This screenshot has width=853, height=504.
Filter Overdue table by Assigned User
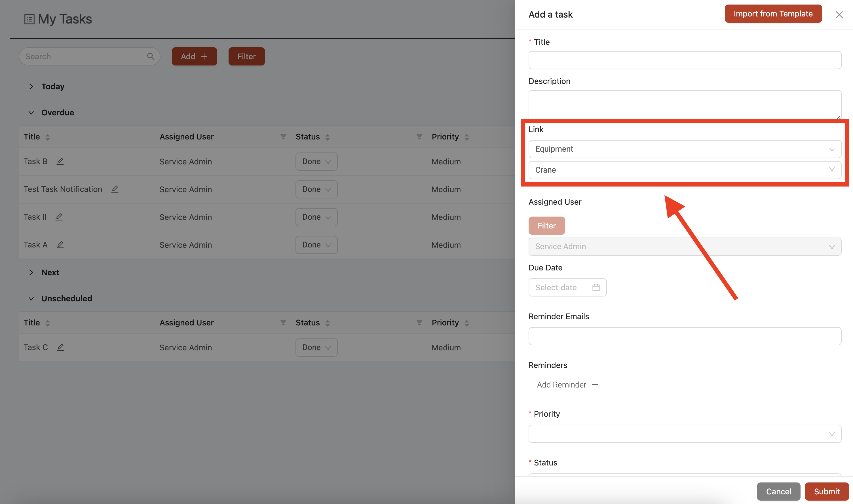tap(283, 137)
